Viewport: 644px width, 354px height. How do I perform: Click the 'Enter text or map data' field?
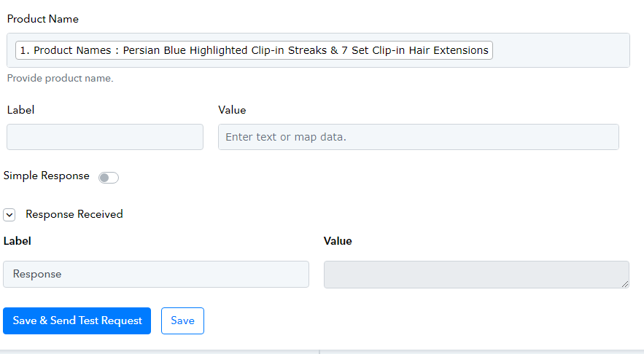(419, 137)
